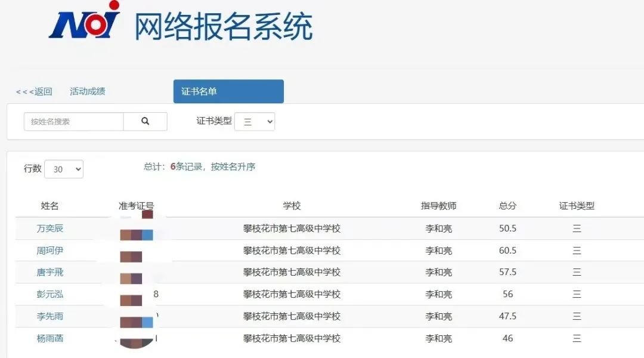Viewport: 644px width, 358px height.
Task: Click the name 唐宇飛 in the table
Action: [50, 272]
